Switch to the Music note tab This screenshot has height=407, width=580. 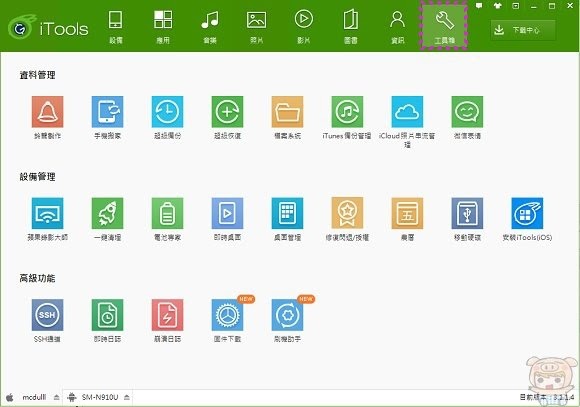pyautogui.click(x=210, y=27)
